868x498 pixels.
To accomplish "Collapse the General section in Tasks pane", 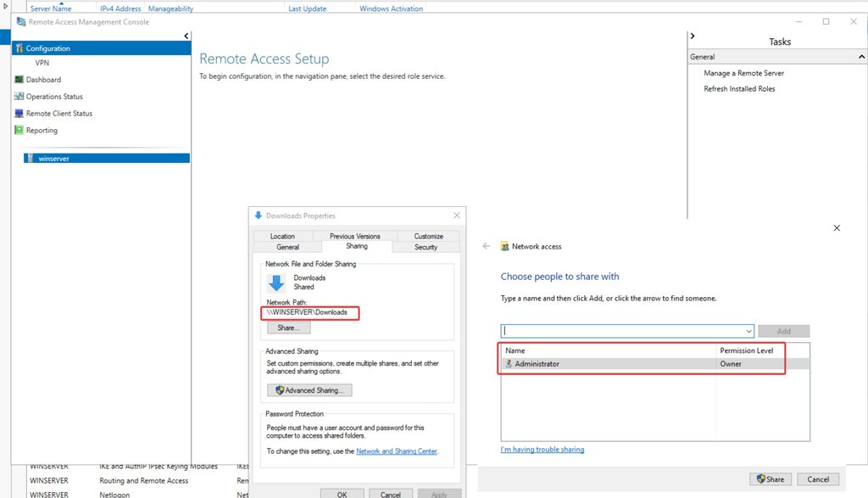I will tap(860, 57).
